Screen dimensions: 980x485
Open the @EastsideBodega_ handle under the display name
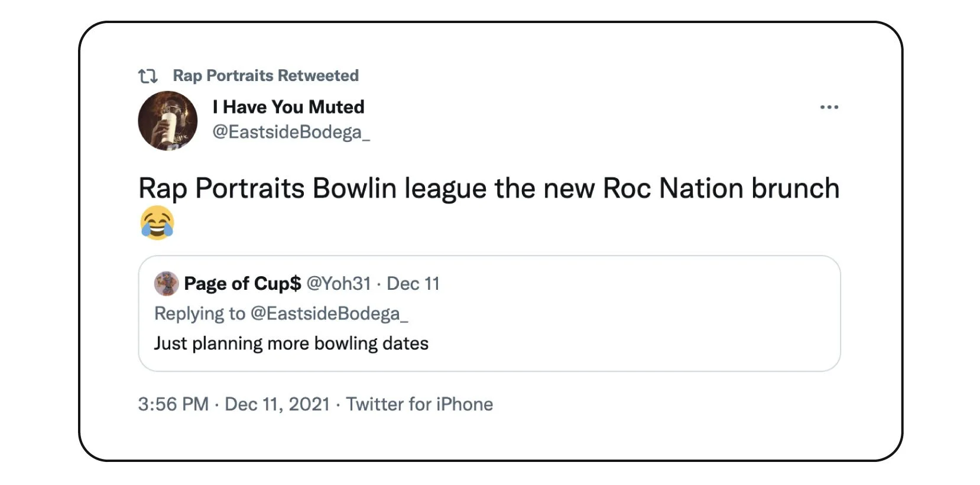(x=291, y=132)
